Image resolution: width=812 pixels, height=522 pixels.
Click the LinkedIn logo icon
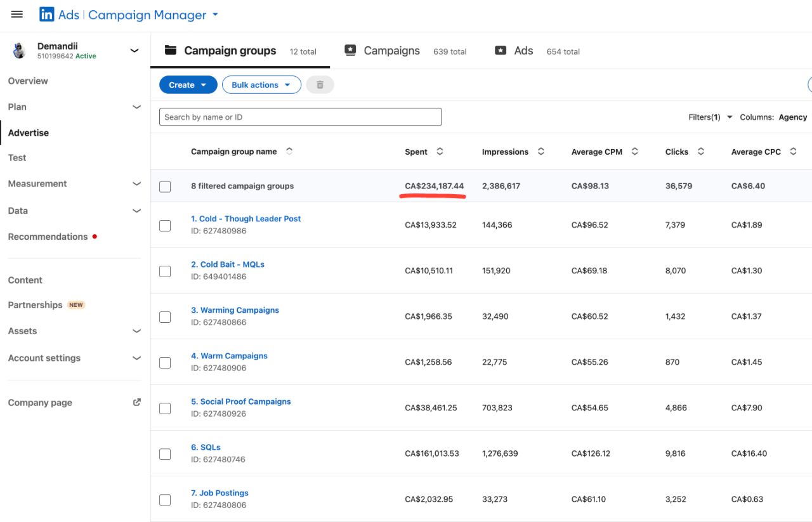click(46, 15)
